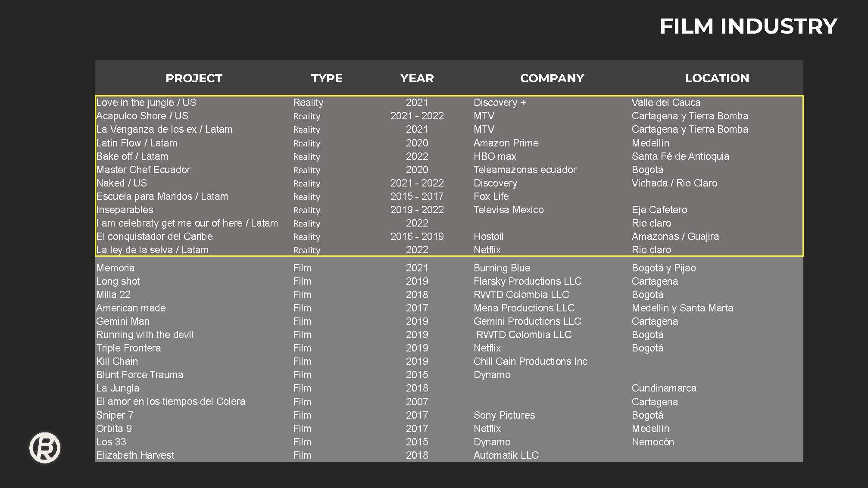
Task: Click the YEAR column header
Action: 417,78
